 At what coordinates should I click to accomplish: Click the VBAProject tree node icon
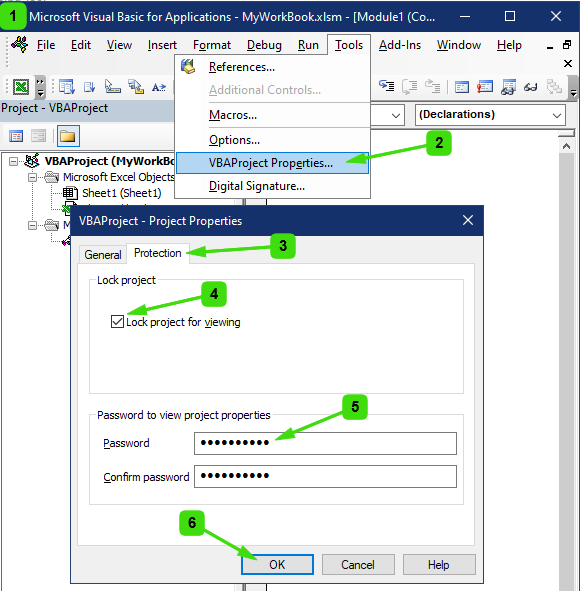32,161
